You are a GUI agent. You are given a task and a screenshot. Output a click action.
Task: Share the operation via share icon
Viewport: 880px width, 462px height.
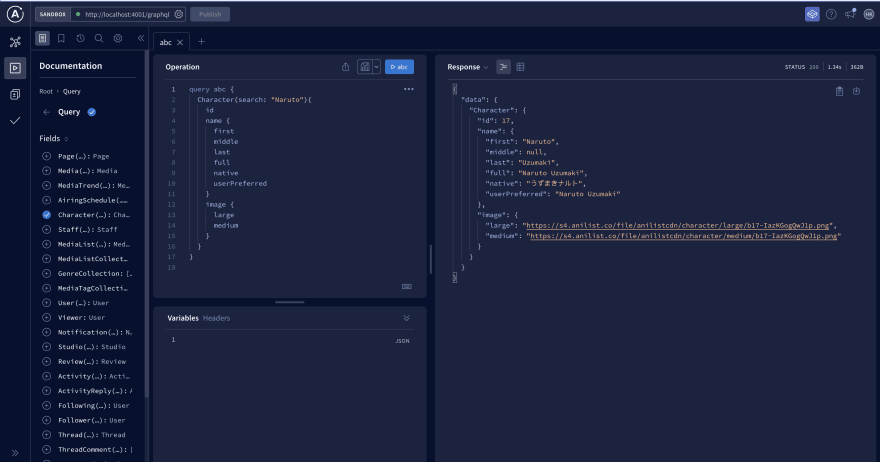(x=346, y=67)
